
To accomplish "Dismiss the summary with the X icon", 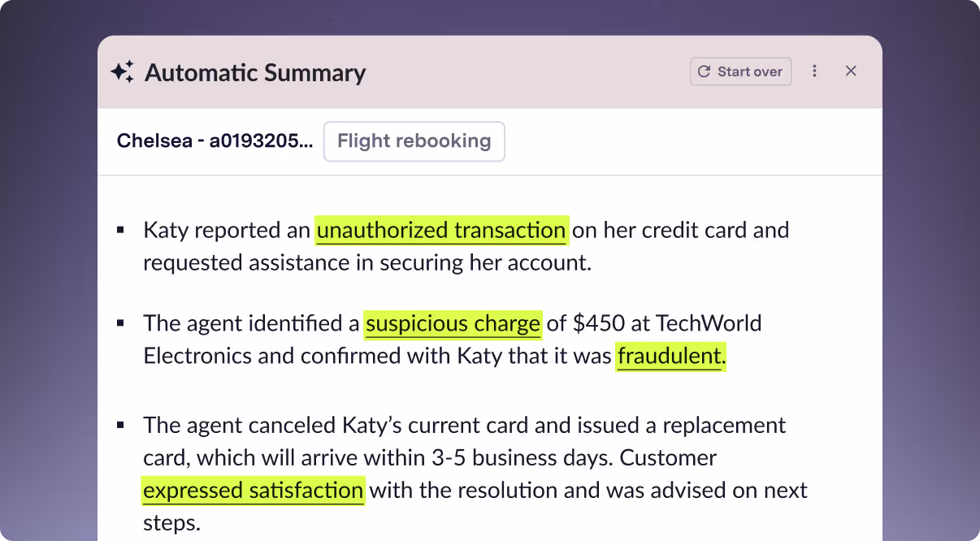I will click(851, 71).
